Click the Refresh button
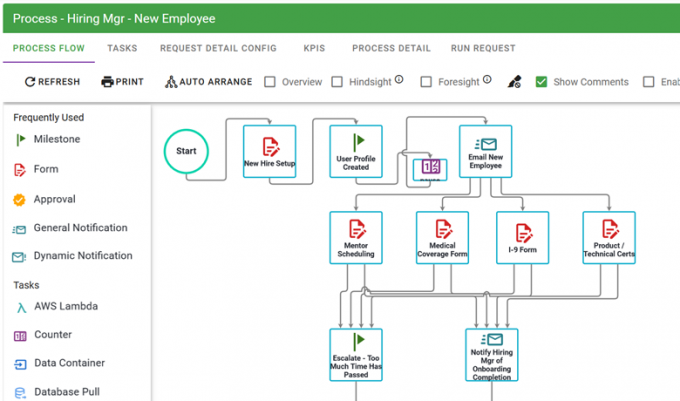The width and height of the screenshot is (680, 401). pos(52,82)
